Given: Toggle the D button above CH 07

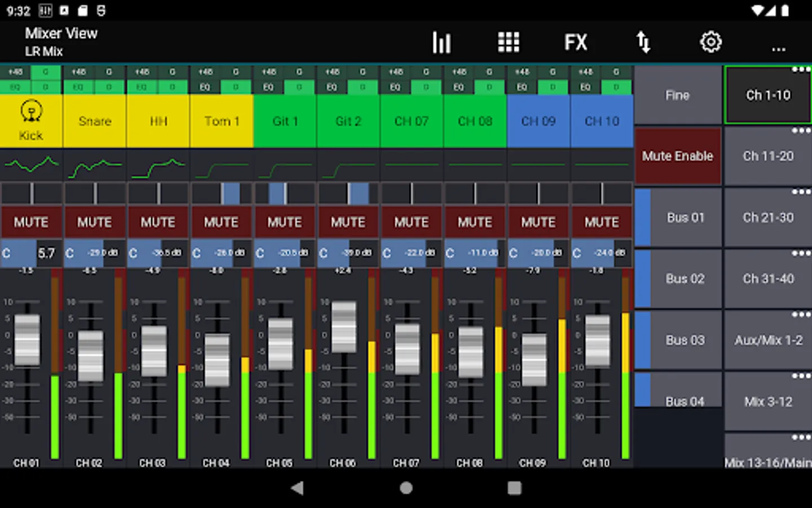Looking at the screenshot, I should (x=426, y=87).
